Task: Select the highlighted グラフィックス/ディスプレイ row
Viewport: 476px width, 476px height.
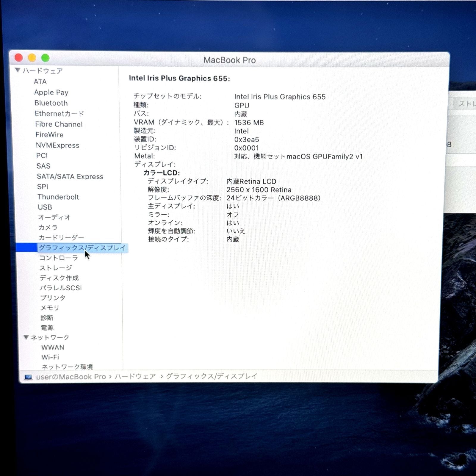Action: pyautogui.click(x=72, y=248)
